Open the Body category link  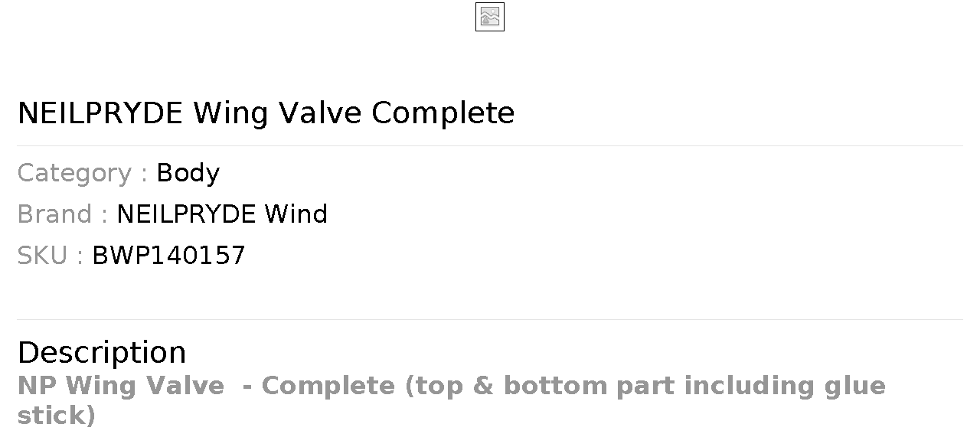(188, 173)
